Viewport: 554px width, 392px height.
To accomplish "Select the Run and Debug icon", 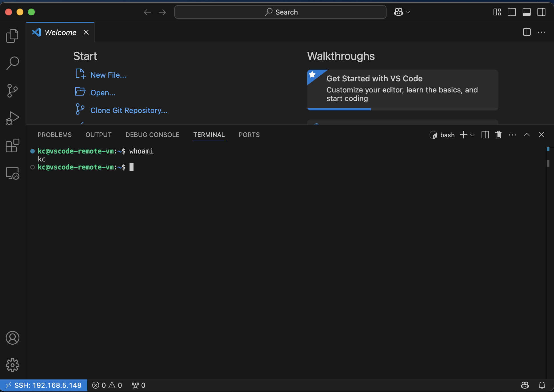I will tap(12, 118).
